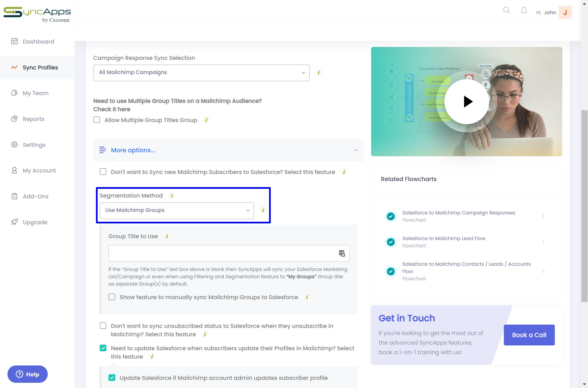The height and width of the screenshot is (388, 588).
Task: Click Book a Call button
Action: 529,335
